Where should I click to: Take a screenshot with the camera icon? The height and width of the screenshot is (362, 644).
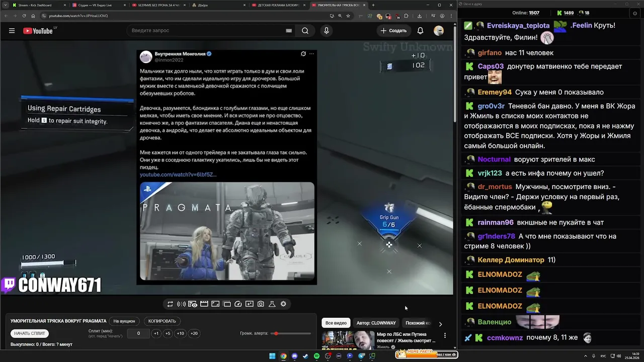click(261, 304)
